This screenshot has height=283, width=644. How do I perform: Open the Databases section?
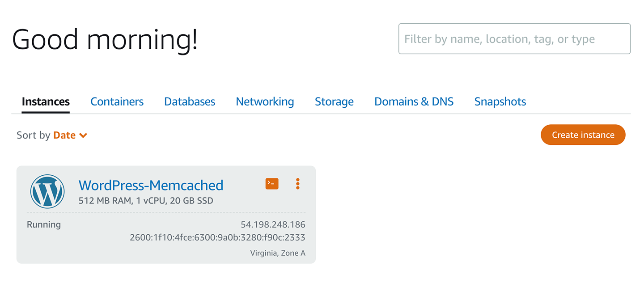pos(189,101)
